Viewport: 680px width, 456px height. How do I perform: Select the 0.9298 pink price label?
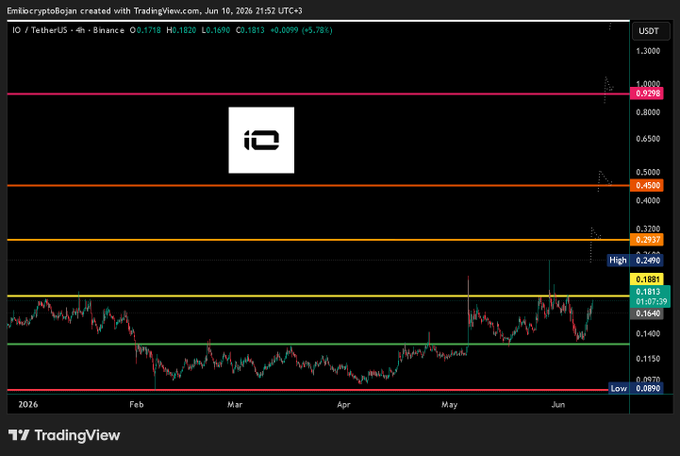[647, 93]
